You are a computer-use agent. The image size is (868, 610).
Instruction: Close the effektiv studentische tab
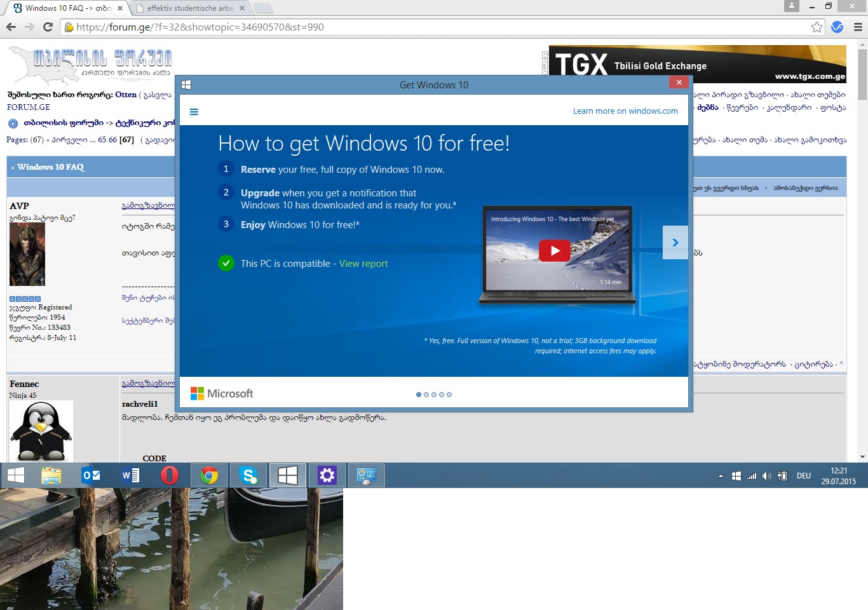[242, 8]
